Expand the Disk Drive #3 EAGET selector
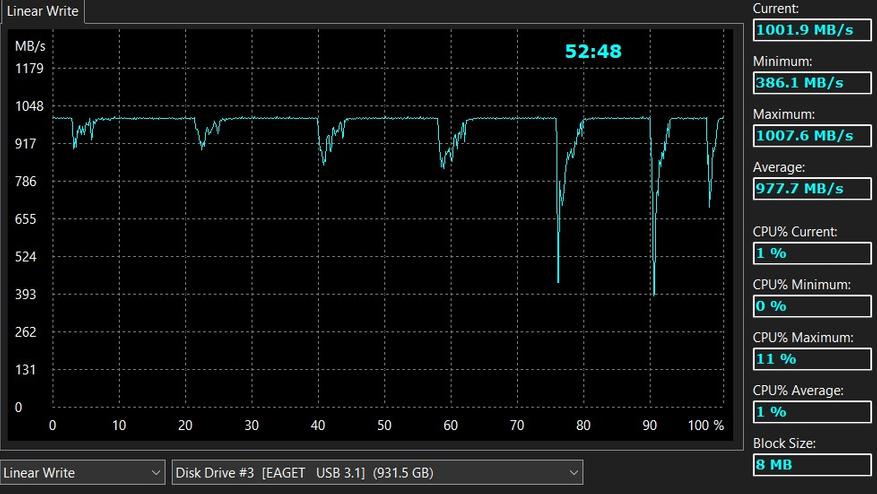 378,473
